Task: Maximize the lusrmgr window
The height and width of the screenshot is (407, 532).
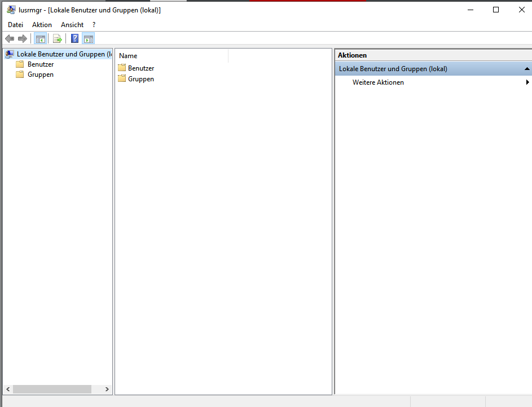Action: 496,10
